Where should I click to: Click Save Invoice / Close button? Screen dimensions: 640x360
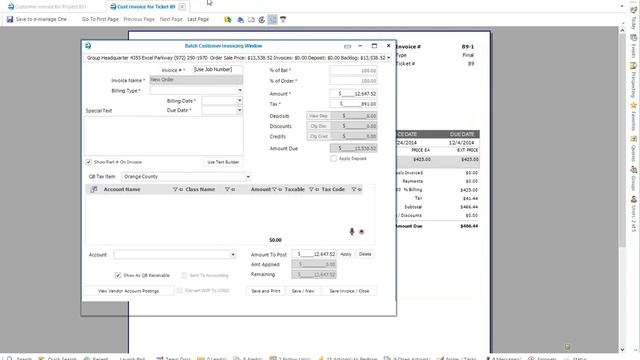[x=349, y=291]
